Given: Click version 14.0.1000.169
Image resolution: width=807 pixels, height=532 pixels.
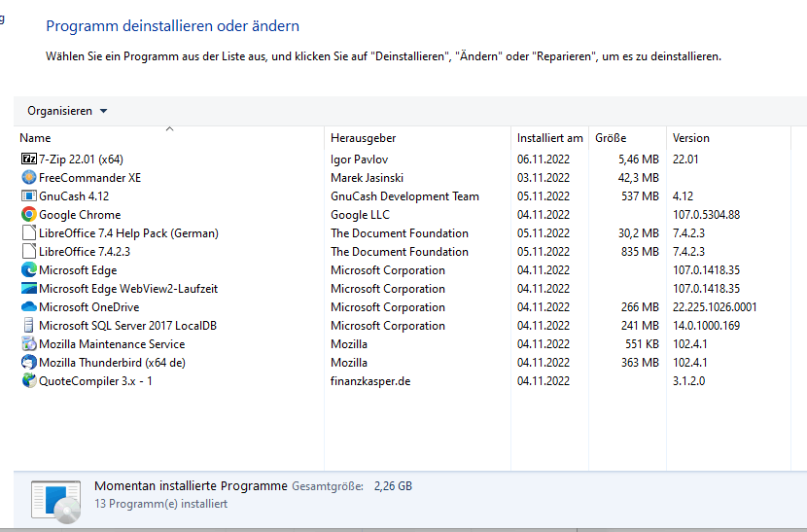Looking at the screenshot, I should click(706, 326).
